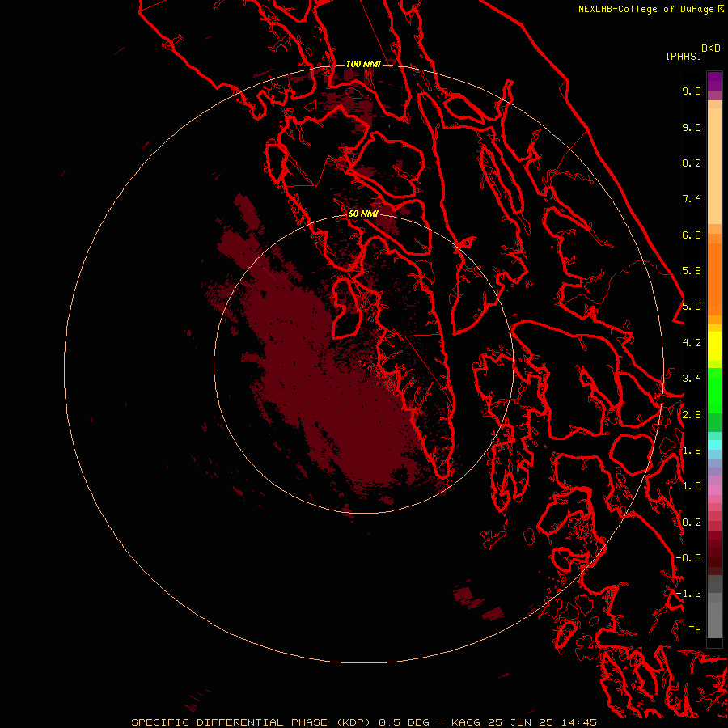Click the "-0.5" color scale value
Viewport: 728px width, 728px height.
pyautogui.click(x=688, y=558)
